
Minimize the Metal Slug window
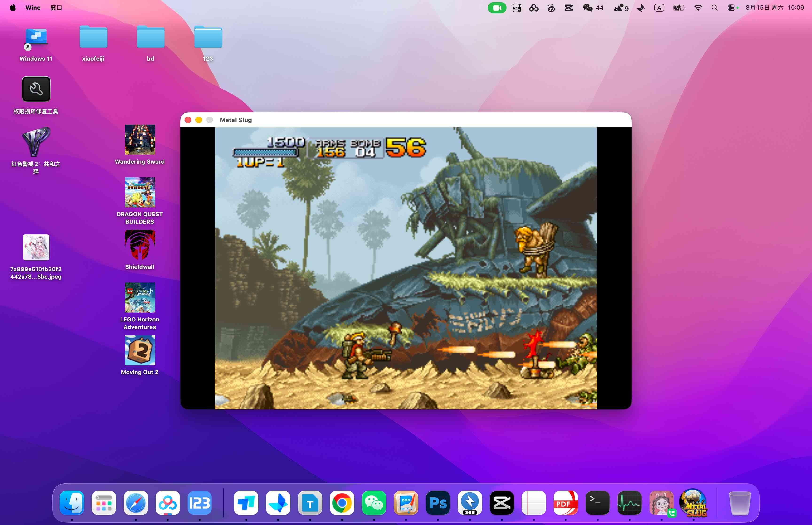click(x=199, y=120)
